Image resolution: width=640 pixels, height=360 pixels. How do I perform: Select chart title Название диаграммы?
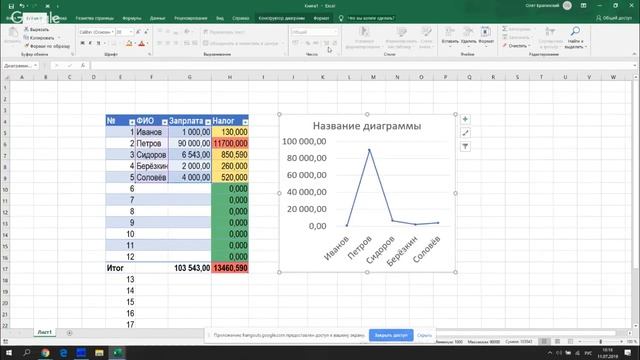[x=367, y=126]
